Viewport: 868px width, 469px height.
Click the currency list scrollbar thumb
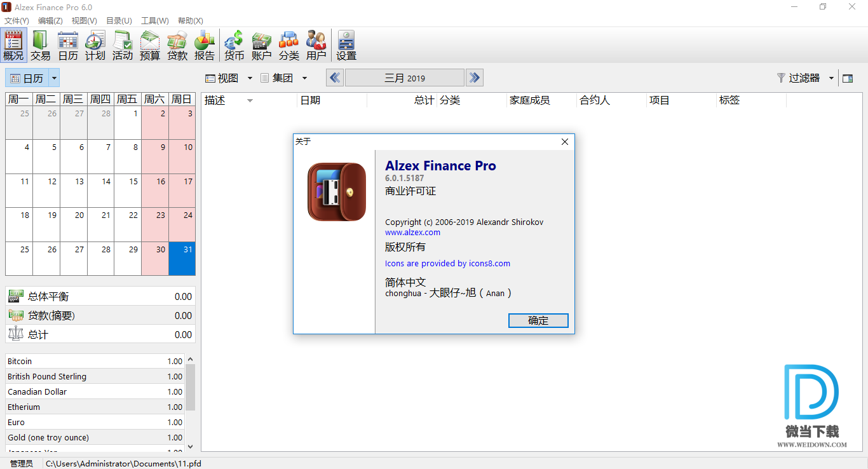click(190, 387)
